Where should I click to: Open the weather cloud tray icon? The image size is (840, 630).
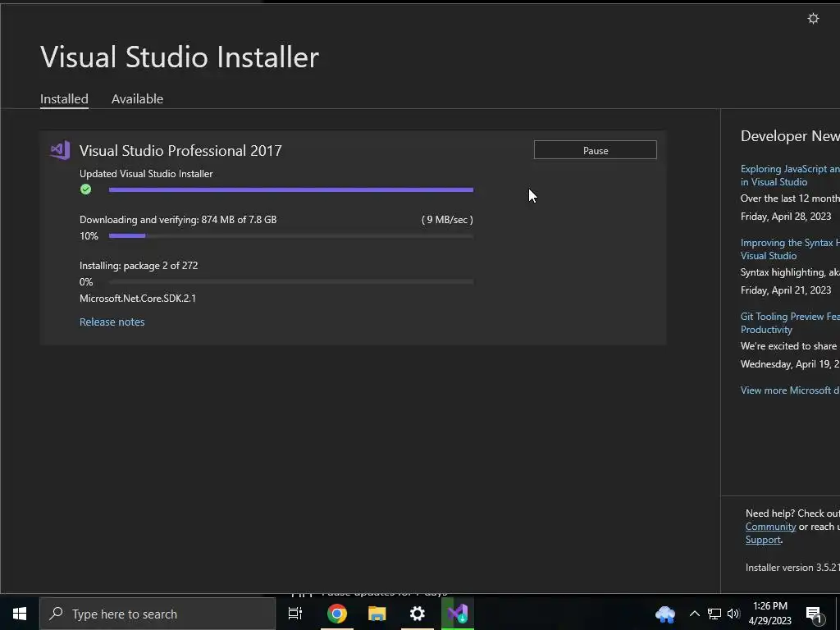[x=665, y=614]
